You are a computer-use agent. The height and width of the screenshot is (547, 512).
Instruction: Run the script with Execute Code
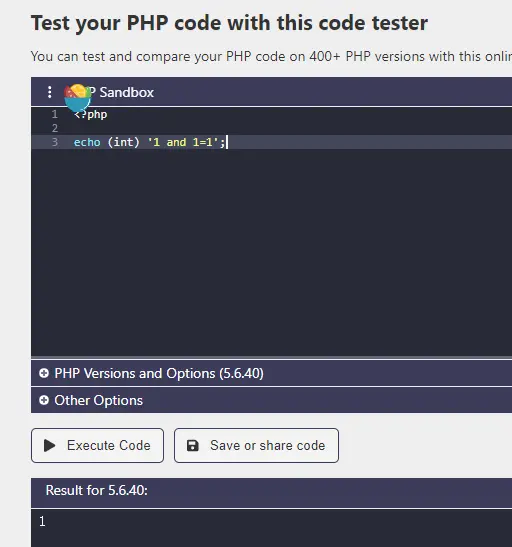click(x=97, y=445)
